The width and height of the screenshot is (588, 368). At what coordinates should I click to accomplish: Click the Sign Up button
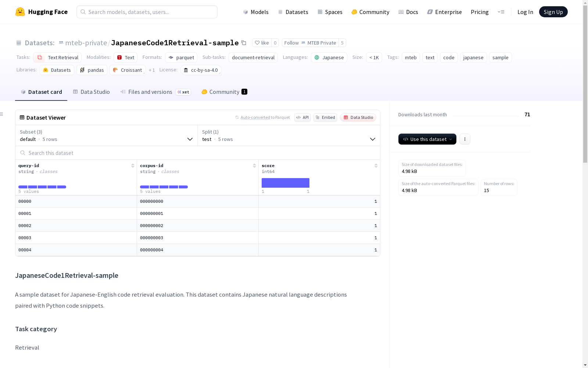553,12
